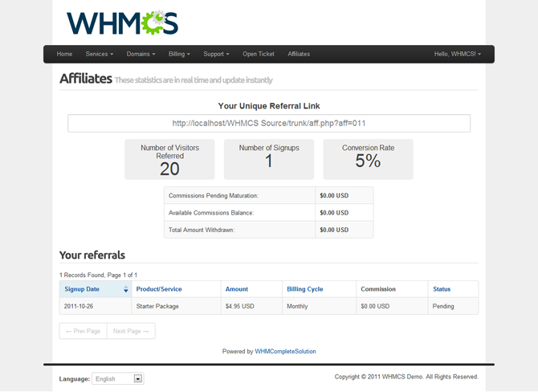The image size is (538, 392).
Task: Sort referrals by Status column
Action: [x=442, y=289]
